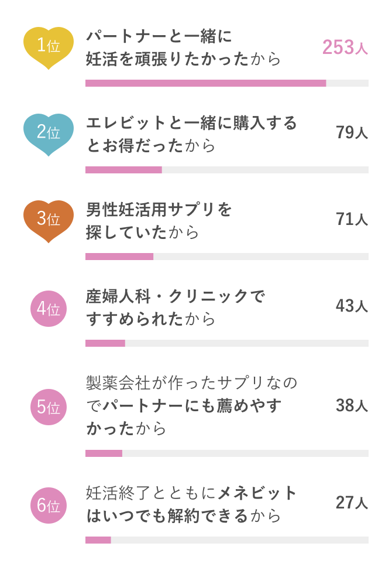This screenshot has width=392, height=567.
Task: Click text 妊活終了とともにメネビットはいつでも解約できるから
Action: point(191,505)
